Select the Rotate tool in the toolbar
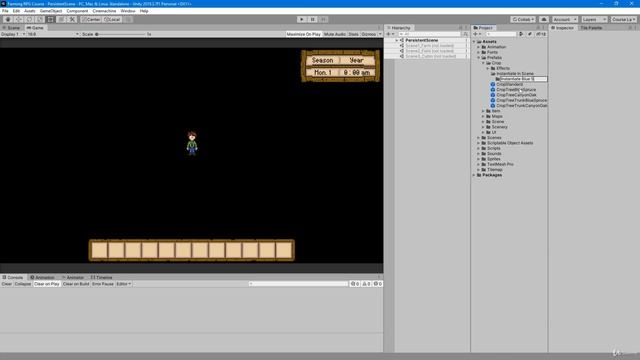The image size is (640, 360). [x=29, y=19]
